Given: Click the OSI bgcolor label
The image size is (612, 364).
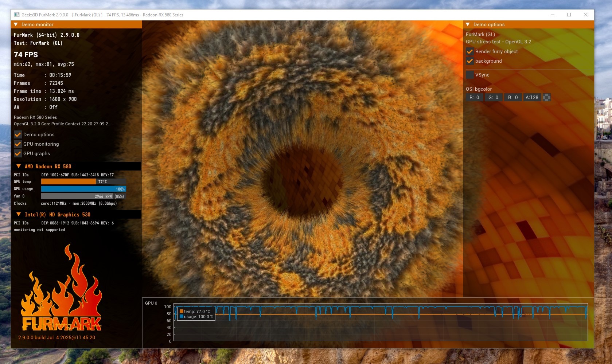Looking at the screenshot, I should 479,89.
